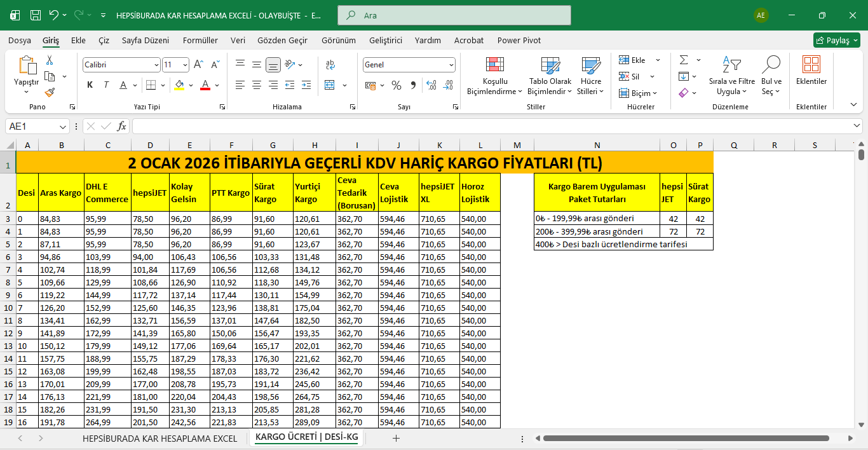The image size is (868, 450).
Task: Open the Formüller ribbon tab
Action: (200, 40)
